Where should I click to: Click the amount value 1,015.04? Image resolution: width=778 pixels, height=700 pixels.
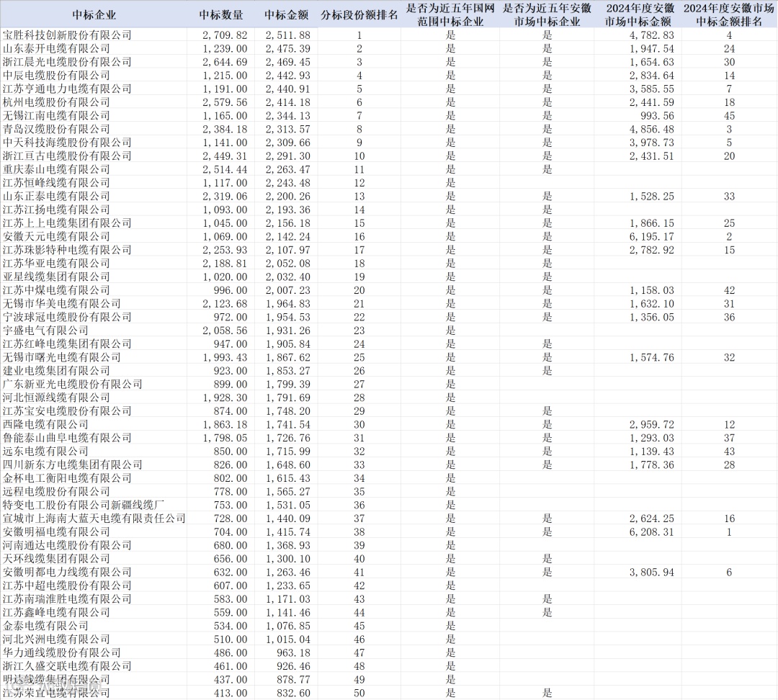pyautogui.click(x=287, y=640)
